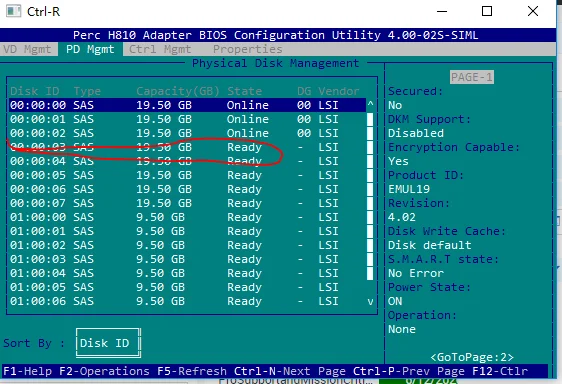Click F5-Refresh in the bottom bar
The width and height of the screenshot is (562, 384).
pos(192,371)
